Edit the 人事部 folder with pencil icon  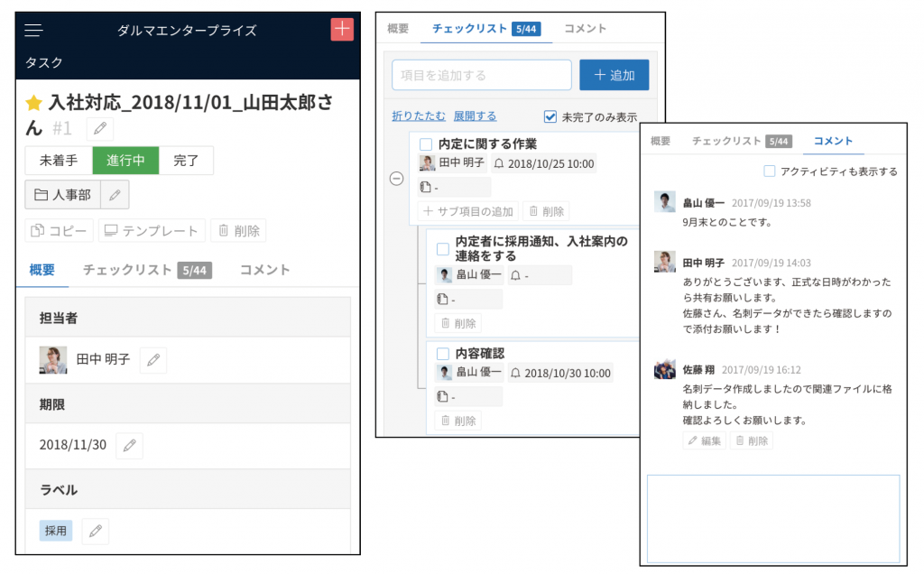coord(115,194)
